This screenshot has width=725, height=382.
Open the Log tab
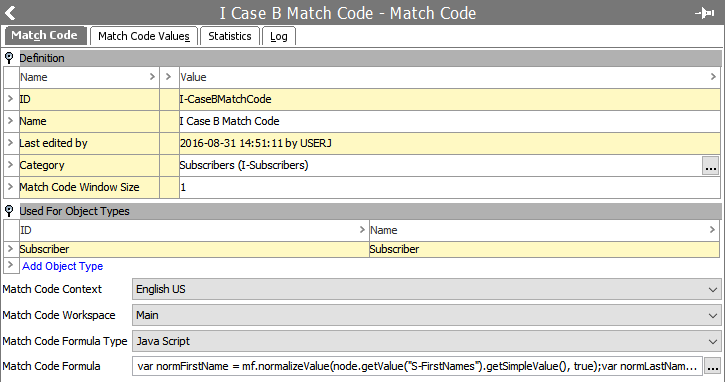(279, 36)
